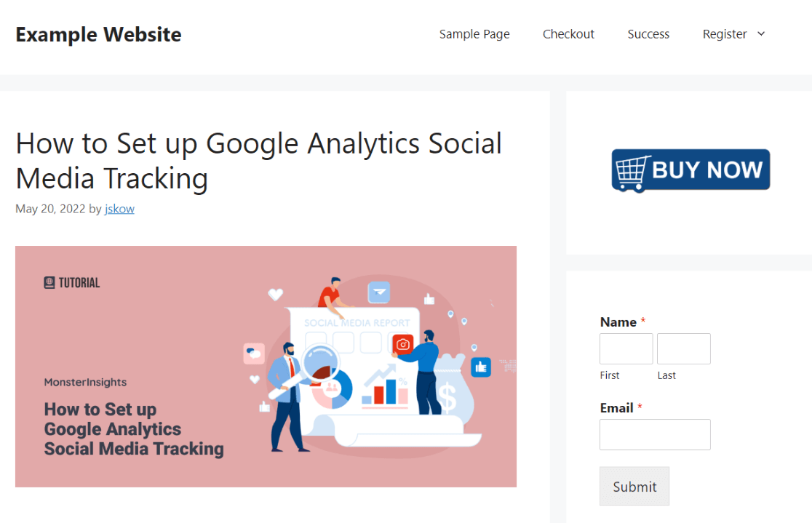Click the red camera icon in the featured image

click(402, 344)
